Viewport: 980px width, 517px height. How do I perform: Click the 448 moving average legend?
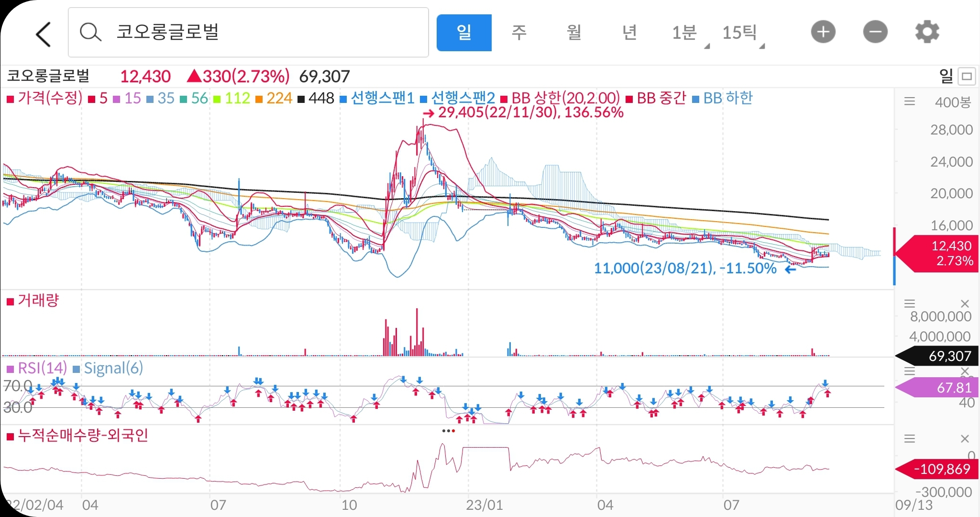tap(316, 98)
